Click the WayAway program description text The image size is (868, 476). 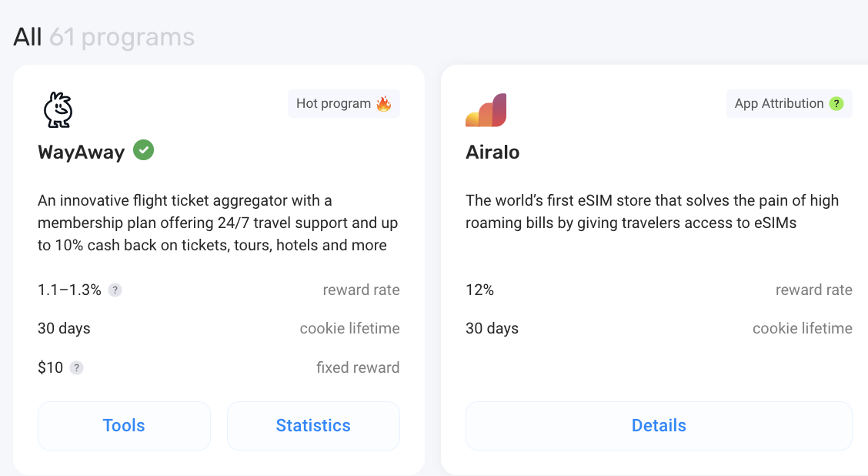[218, 223]
